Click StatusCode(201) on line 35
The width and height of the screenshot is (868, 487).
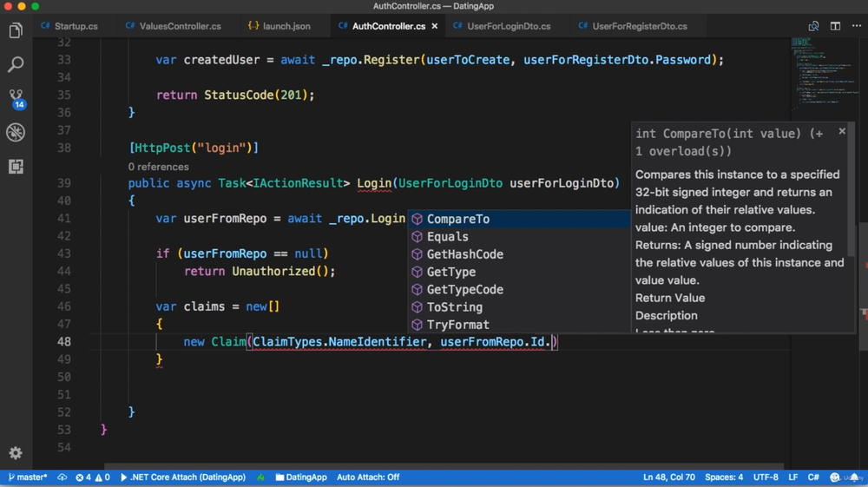coord(255,95)
